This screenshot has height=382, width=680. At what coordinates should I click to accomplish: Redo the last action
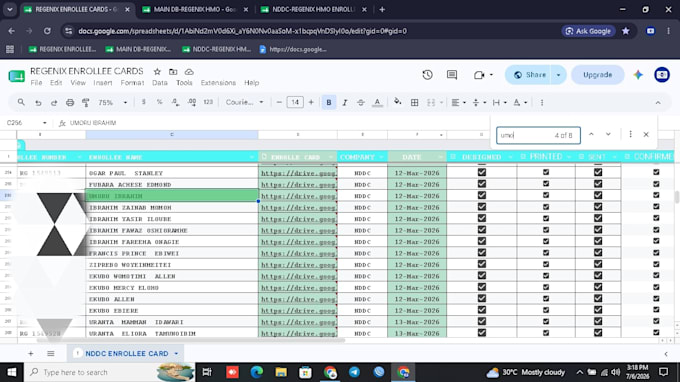click(x=54, y=103)
